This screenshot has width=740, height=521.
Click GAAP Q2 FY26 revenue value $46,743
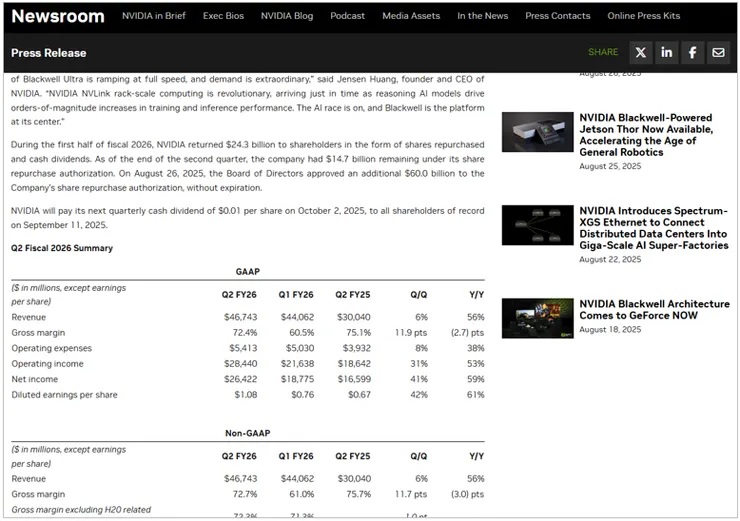pyautogui.click(x=241, y=317)
